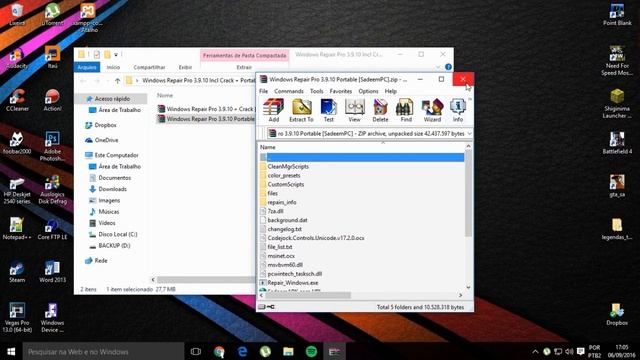Open Documentos in navigation pane

point(111,178)
